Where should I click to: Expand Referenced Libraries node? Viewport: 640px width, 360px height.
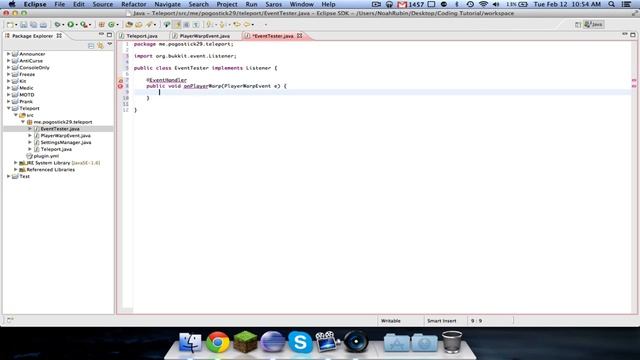[16, 169]
